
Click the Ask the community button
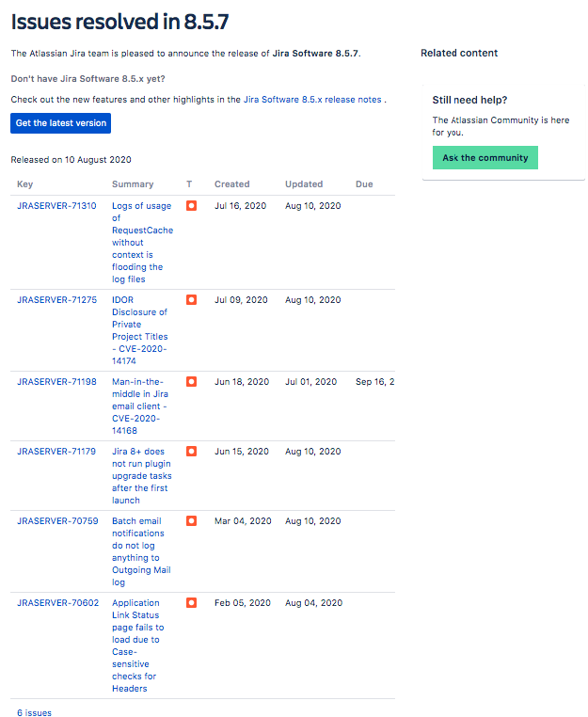point(485,158)
